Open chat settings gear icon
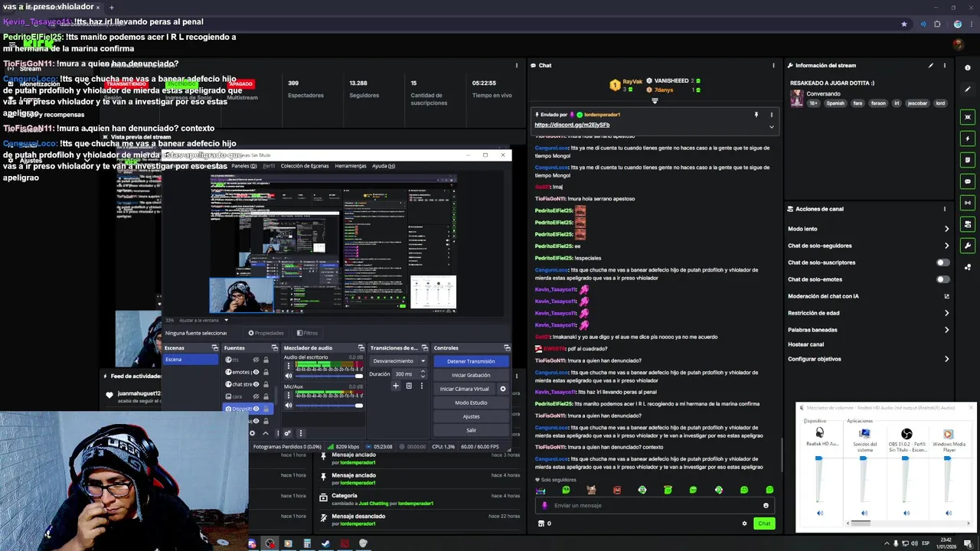Image resolution: width=980 pixels, height=551 pixels. click(x=744, y=523)
